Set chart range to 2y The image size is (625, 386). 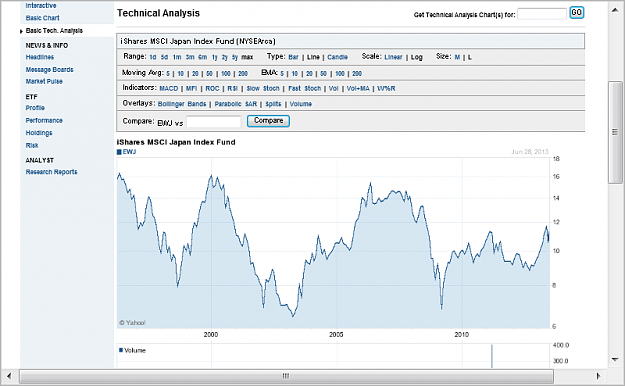click(x=224, y=57)
